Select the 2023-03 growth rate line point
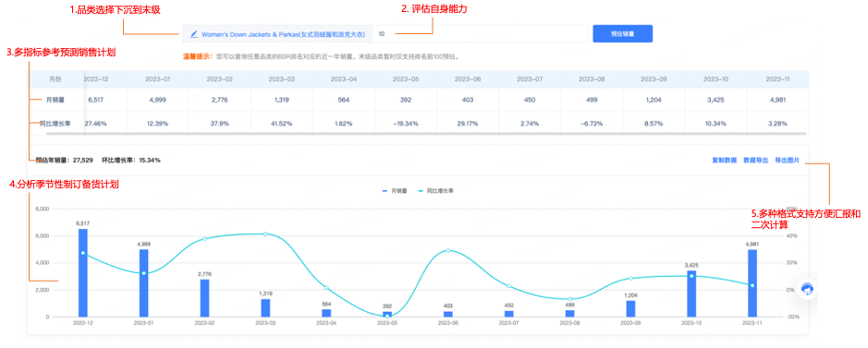 point(265,234)
